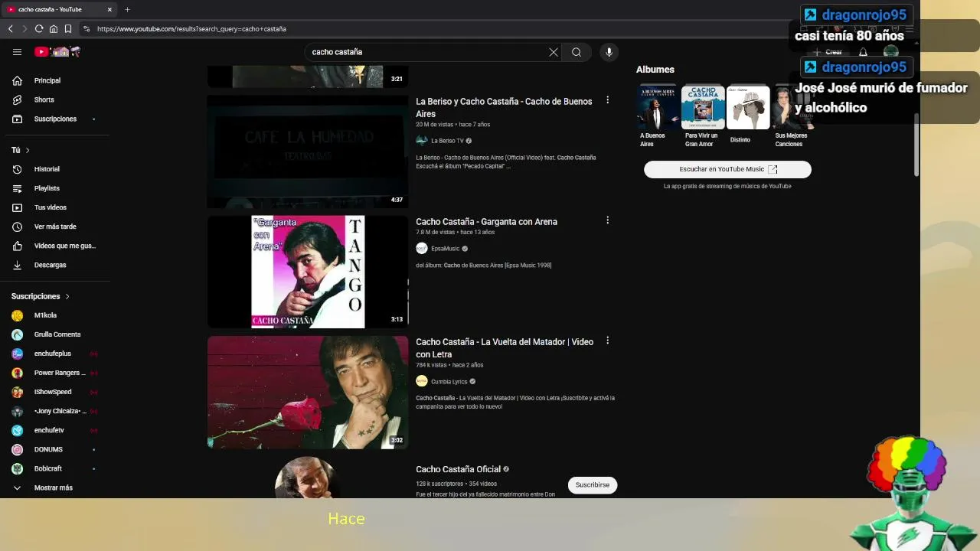Click the YouTube logo
980x551 pixels.
[x=57, y=52]
